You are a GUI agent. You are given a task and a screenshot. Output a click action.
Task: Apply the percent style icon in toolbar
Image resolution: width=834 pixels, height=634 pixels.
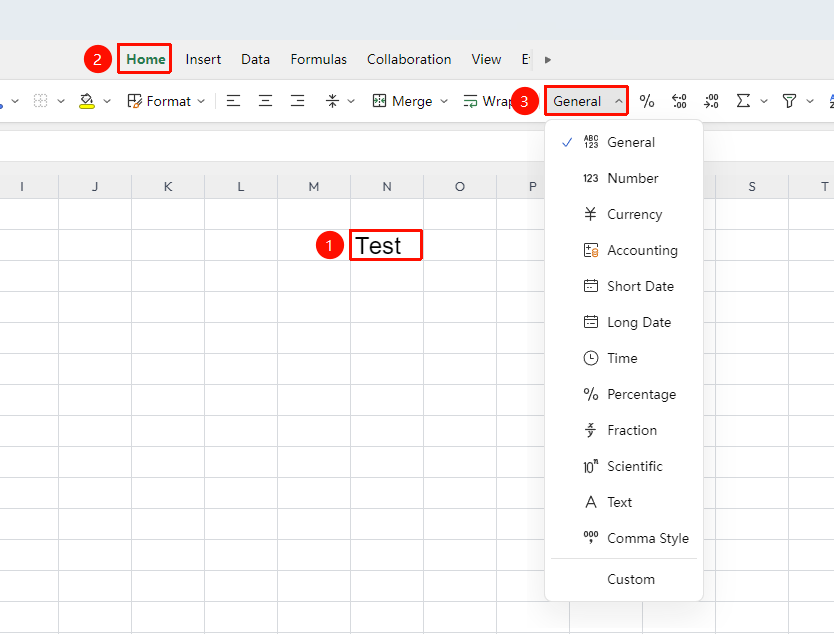click(646, 101)
